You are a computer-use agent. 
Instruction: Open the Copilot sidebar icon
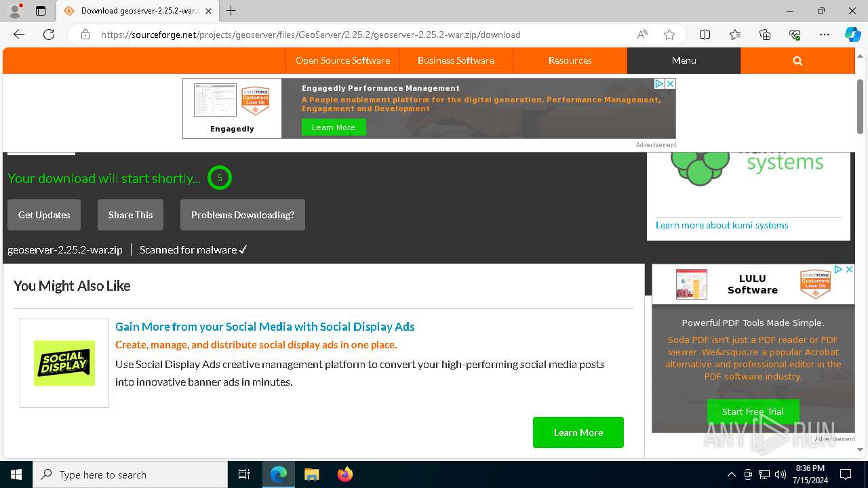tap(852, 35)
